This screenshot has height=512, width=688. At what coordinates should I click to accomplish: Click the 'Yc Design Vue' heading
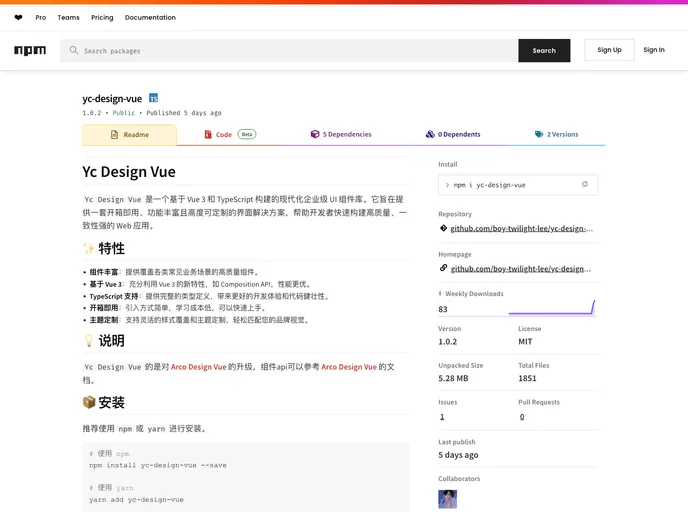point(129,172)
